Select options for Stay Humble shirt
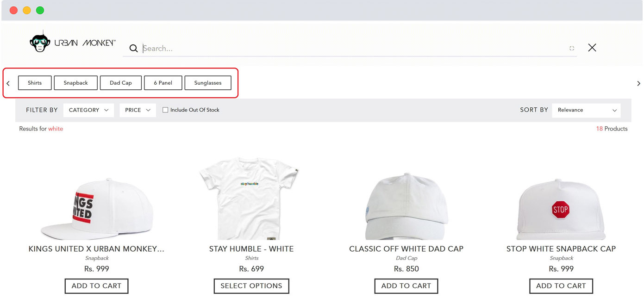 coord(251,286)
